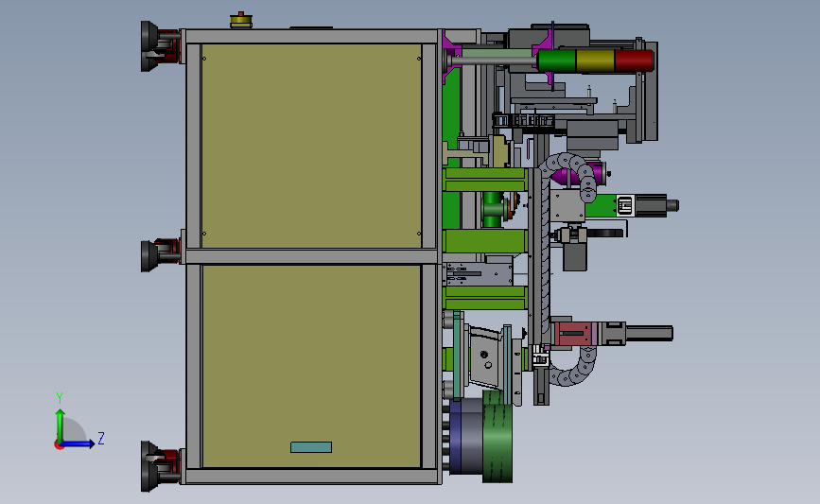The height and width of the screenshot is (504, 820).
Task: Pick the lower curved cable drag chain
Action: (574, 367)
